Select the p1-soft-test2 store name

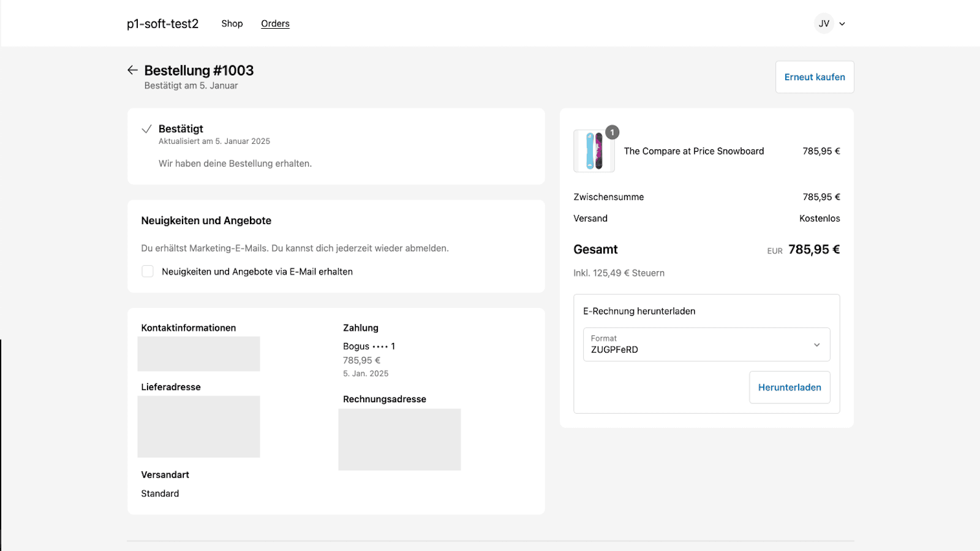(x=162, y=23)
